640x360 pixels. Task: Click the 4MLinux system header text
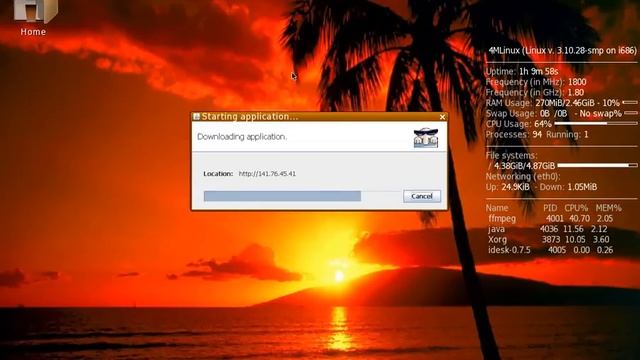562,51
